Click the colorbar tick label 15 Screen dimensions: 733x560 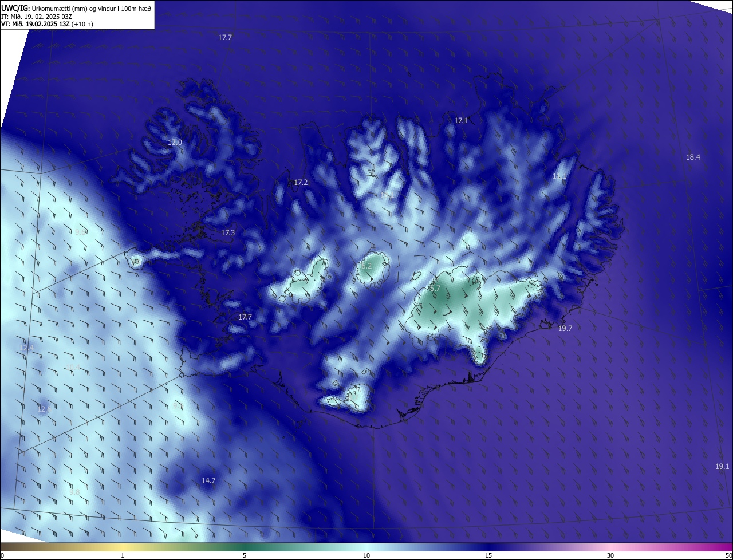(488, 555)
